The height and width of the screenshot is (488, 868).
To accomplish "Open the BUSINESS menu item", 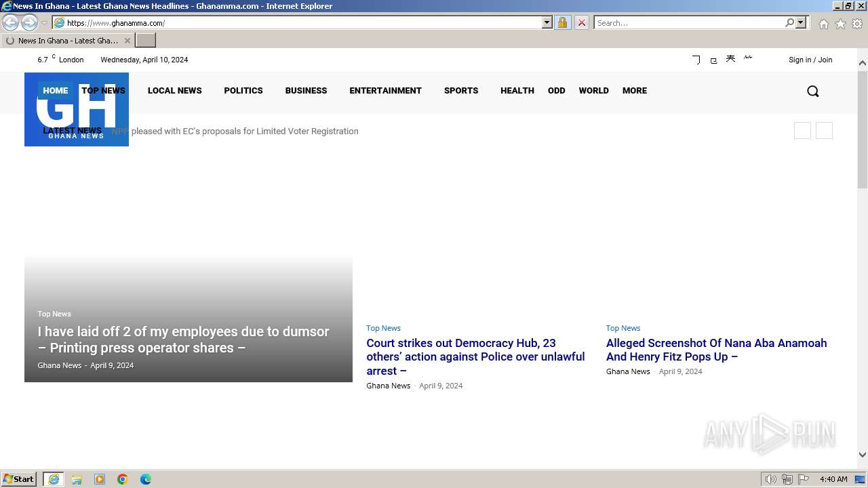I will coord(306,91).
